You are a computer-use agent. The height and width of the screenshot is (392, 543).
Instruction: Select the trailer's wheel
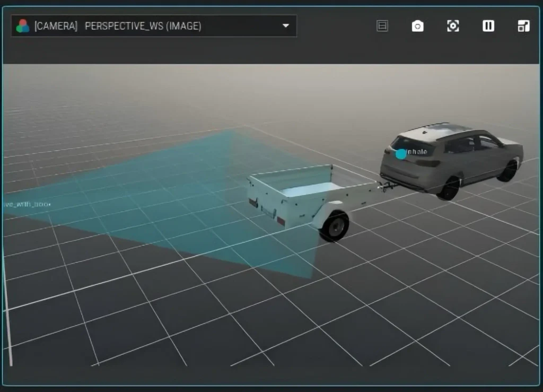pos(334,225)
